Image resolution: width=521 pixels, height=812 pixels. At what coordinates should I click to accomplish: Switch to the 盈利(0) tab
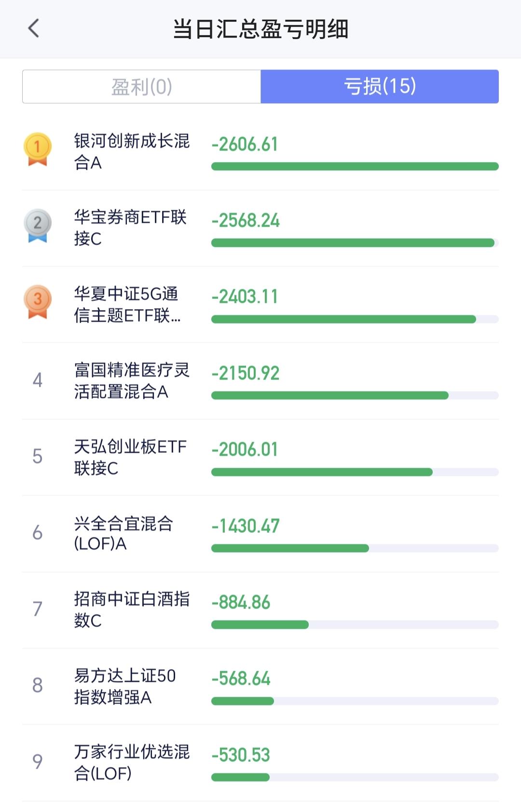tap(141, 87)
